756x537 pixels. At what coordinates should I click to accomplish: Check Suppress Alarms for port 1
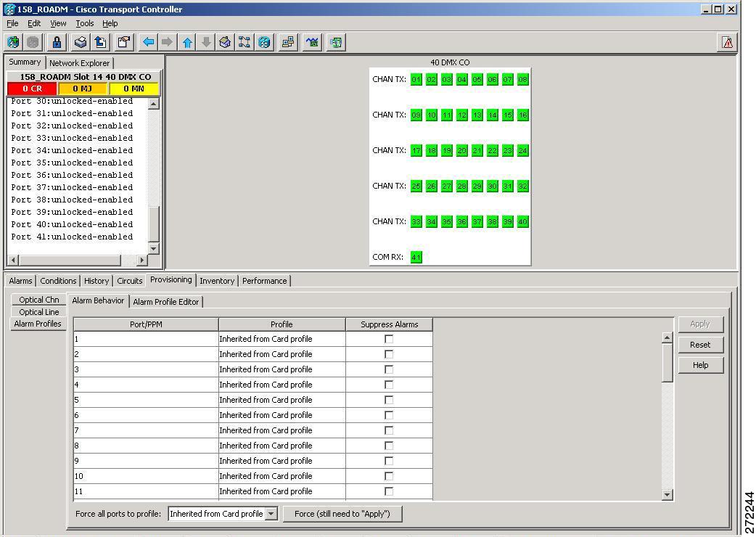pos(389,340)
